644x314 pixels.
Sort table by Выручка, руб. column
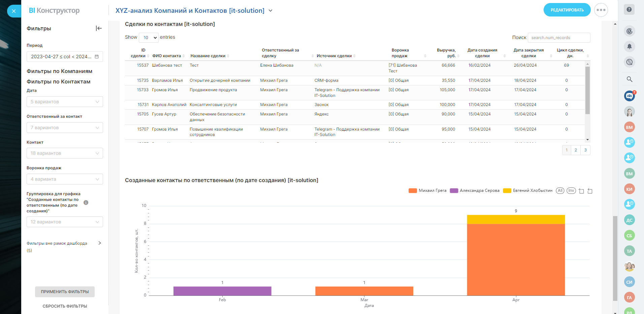tap(446, 53)
